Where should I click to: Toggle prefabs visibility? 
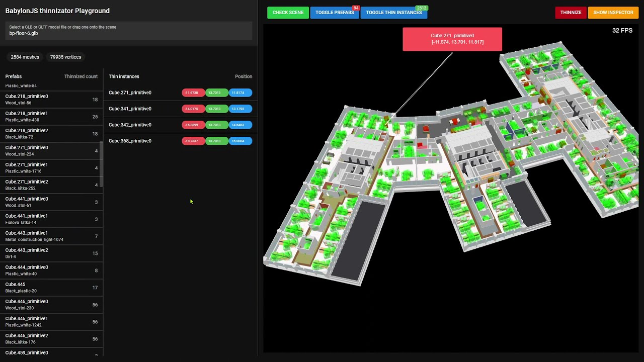pyautogui.click(x=335, y=13)
